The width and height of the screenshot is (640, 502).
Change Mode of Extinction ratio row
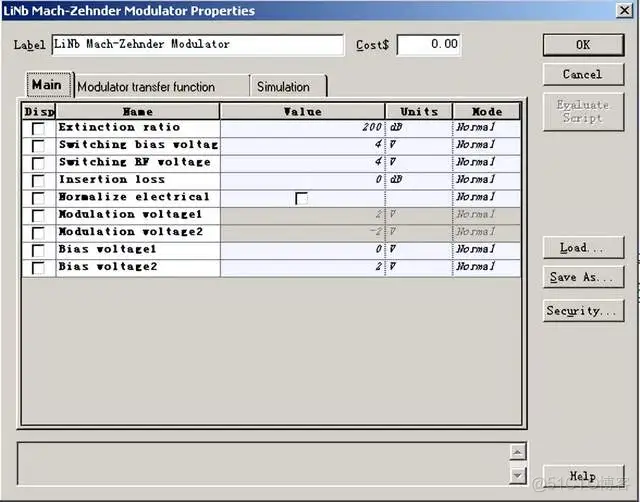click(x=487, y=128)
